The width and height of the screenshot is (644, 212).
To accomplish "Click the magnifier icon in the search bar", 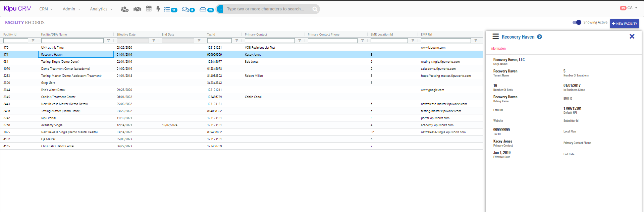I will [x=315, y=9].
